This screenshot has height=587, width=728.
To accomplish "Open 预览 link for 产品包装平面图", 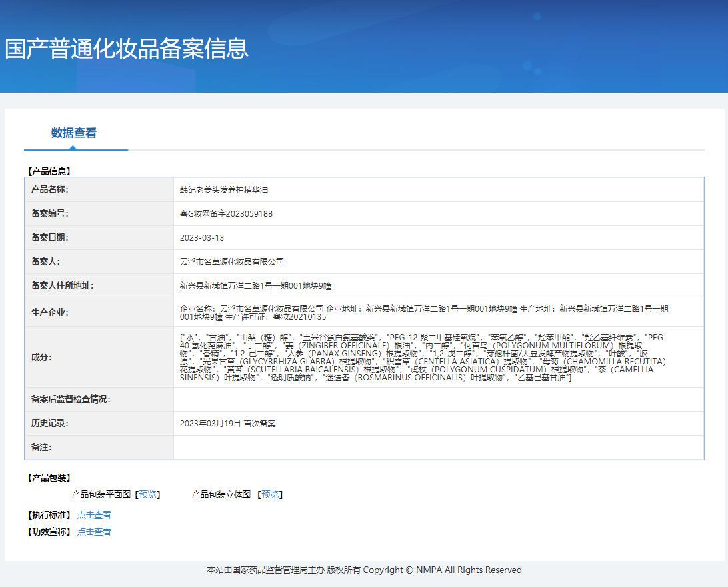I will pyautogui.click(x=148, y=494).
